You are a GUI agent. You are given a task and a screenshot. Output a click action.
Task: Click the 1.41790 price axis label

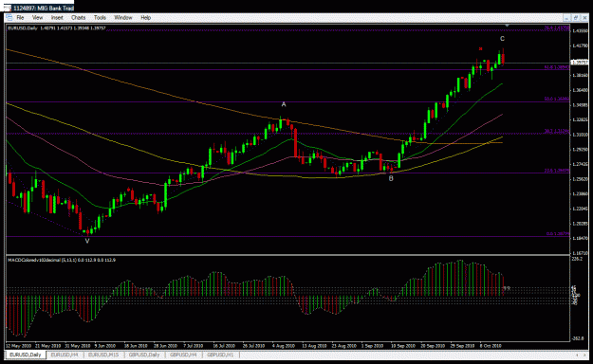click(x=581, y=46)
